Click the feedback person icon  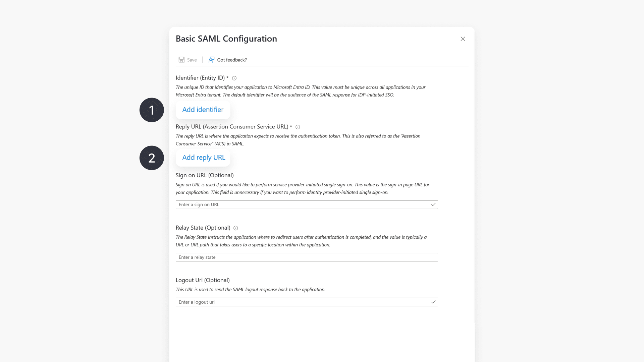pyautogui.click(x=211, y=59)
